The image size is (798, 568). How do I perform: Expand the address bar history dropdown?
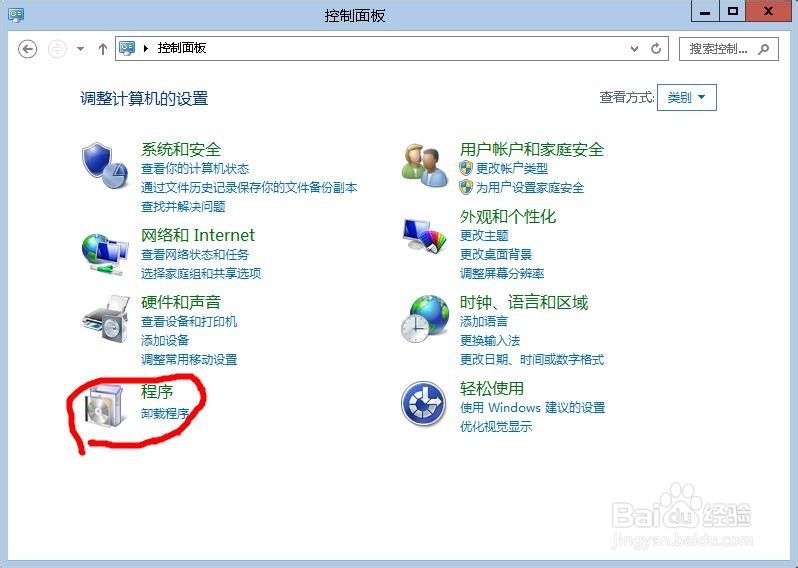(x=634, y=49)
